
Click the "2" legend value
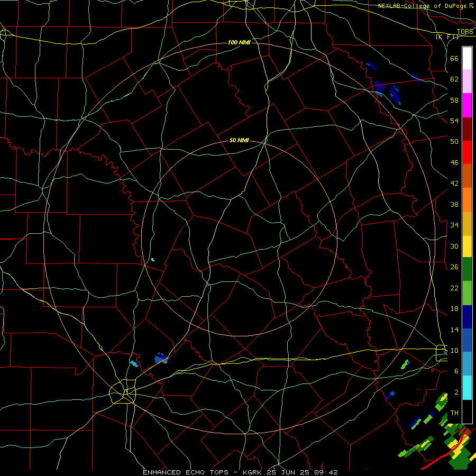tap(456, 392)
